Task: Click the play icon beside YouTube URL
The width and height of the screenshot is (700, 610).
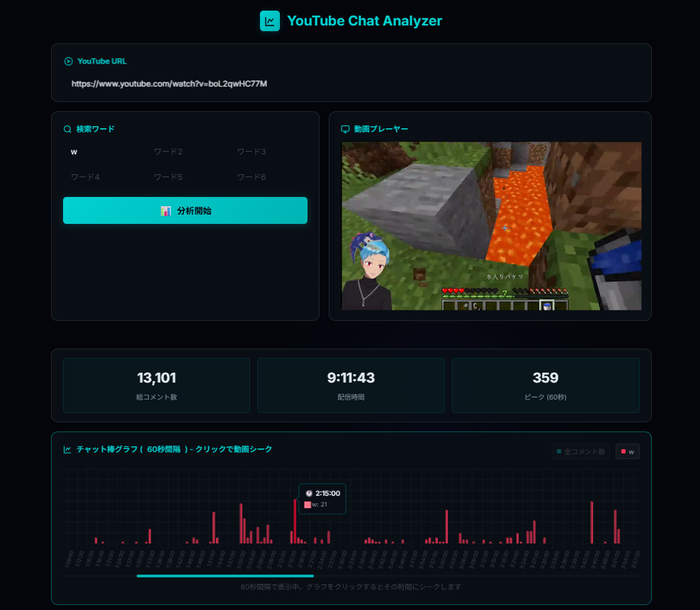Action: point(69,62)
